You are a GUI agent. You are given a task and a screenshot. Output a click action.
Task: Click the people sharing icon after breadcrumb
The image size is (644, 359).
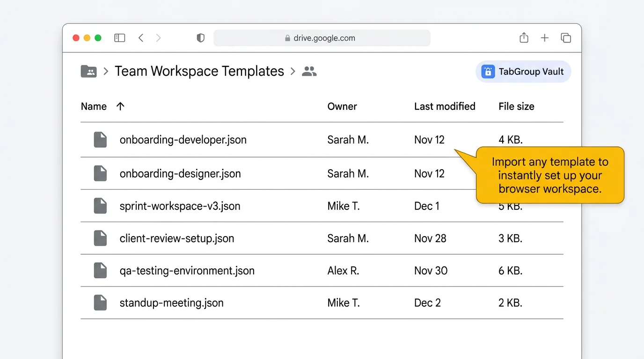tap(309, 71)
